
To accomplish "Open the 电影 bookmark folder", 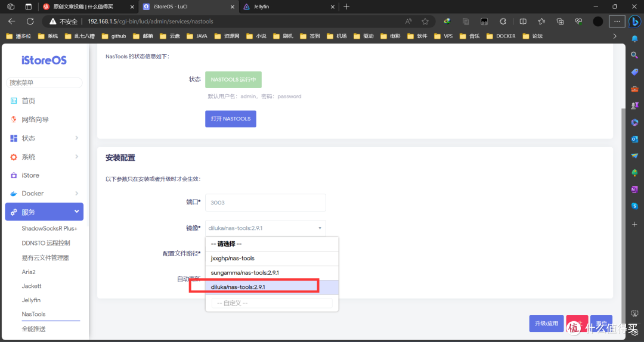I will [x=390, y=36].
